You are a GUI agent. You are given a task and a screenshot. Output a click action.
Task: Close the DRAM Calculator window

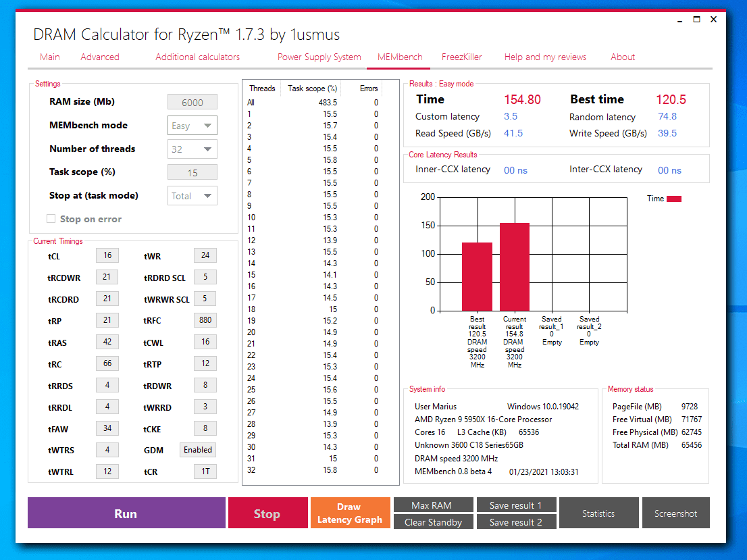714,20
